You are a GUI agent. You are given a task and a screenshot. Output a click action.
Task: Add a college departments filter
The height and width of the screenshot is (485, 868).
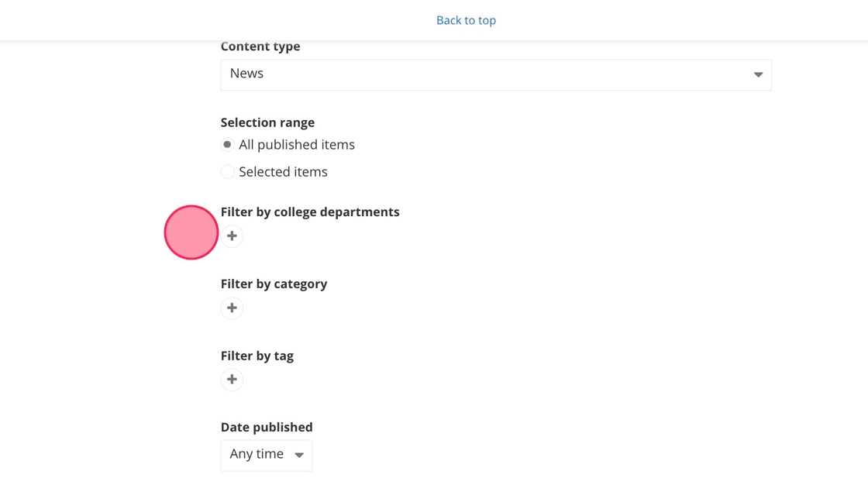(x=232, y=236)
